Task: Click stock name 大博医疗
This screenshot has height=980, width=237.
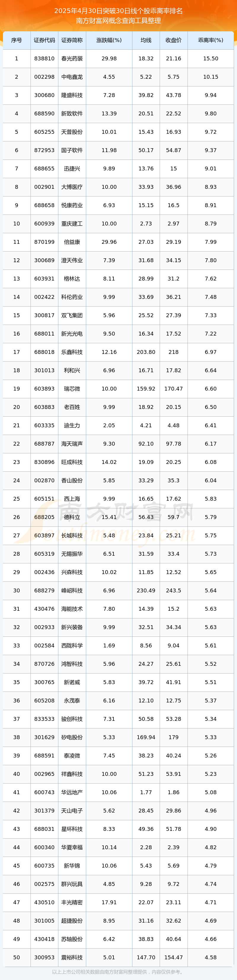Action: [x=72, y=187]
